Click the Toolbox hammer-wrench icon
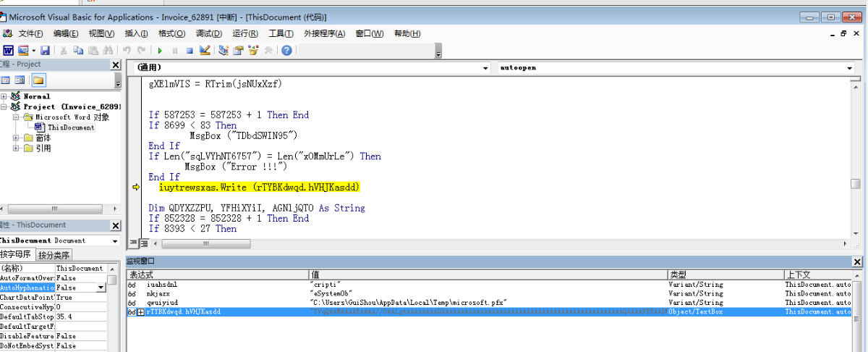 click(269, 50)
